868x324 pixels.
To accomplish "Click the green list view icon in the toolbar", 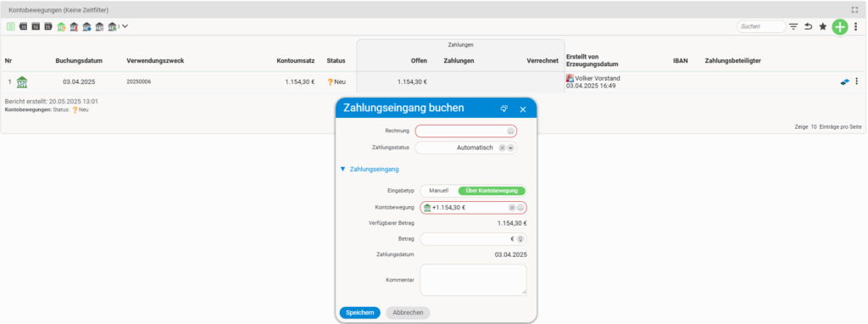I will [x=11, y=26].
